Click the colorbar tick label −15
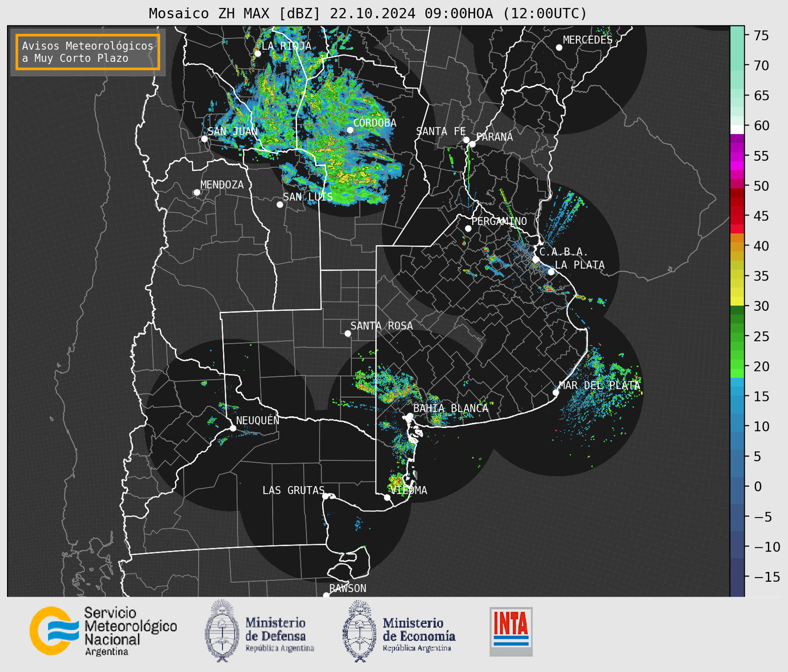Image resolution: width=788 pixels, height=672 pixels. point(767,577)
